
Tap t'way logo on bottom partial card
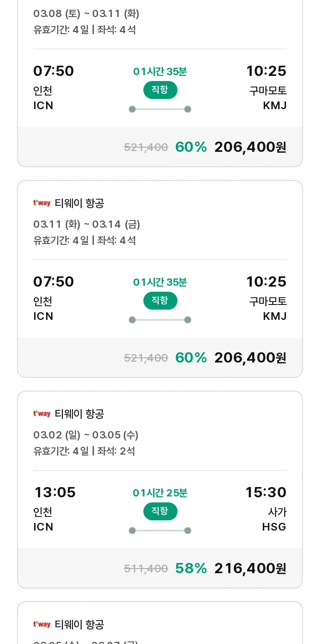pos(42,624)
